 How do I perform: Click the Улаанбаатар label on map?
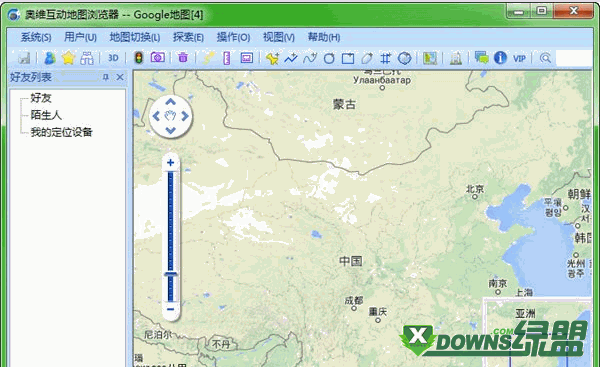382,80
